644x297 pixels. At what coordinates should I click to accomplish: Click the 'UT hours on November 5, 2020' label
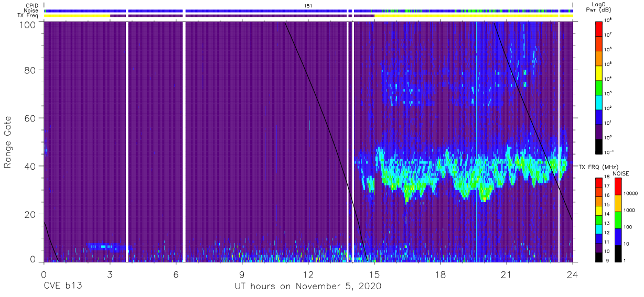308,286
